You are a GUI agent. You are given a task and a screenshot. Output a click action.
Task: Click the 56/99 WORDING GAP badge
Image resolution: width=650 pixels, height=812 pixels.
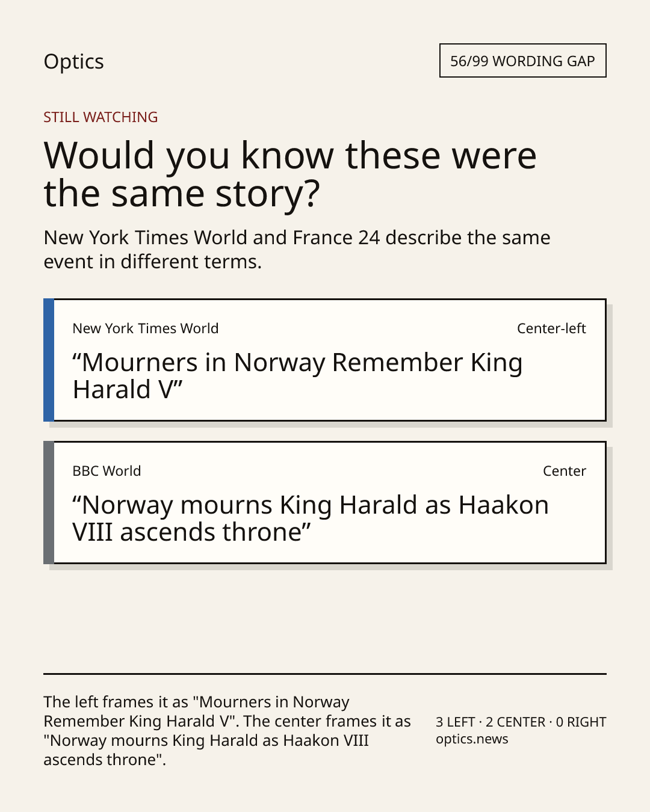(522, 61)
